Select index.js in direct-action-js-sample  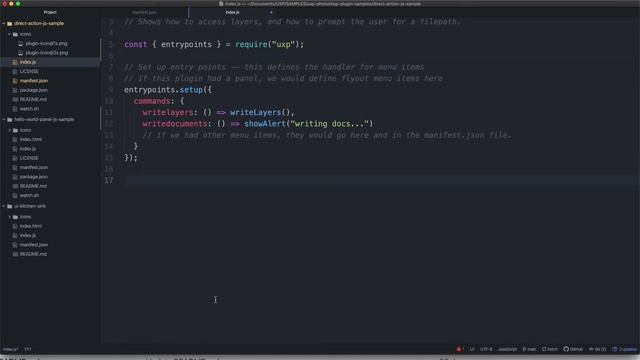[28, 62]
